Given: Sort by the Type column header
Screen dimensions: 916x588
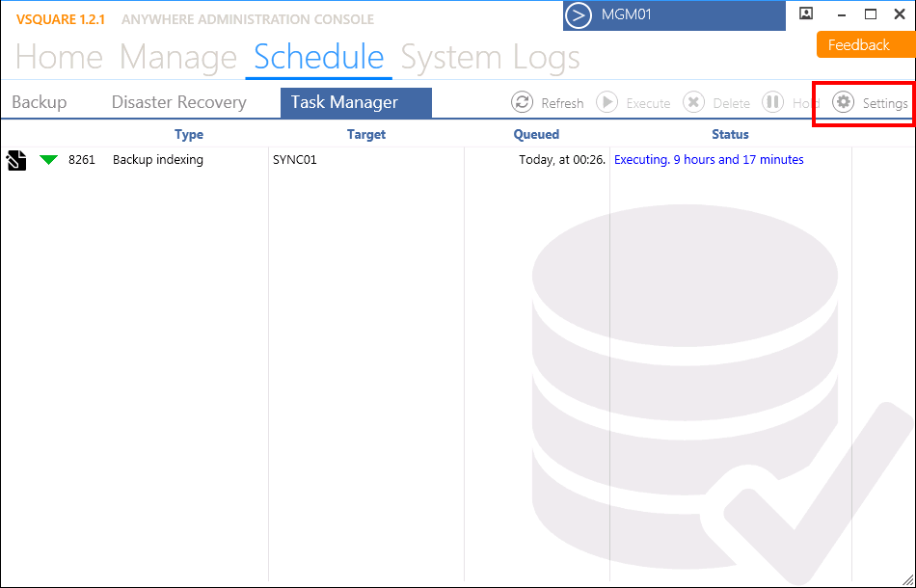Looking at the screenshot, I should coord(189,134).
